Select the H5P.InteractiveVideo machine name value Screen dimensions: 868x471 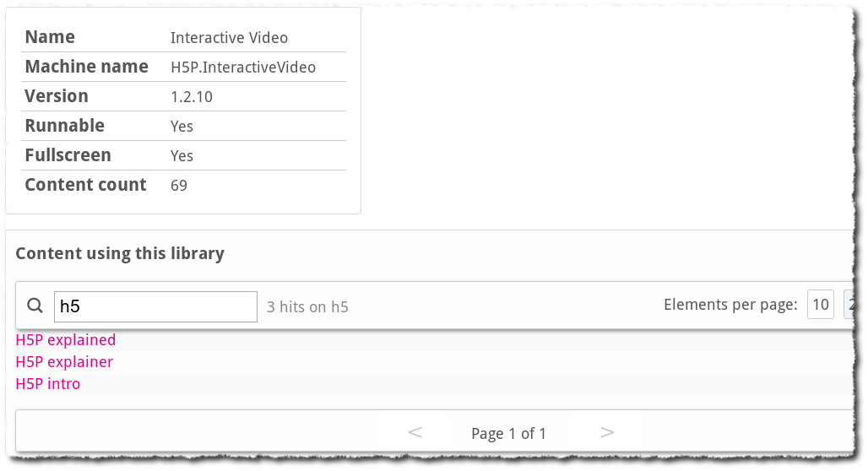(x=243, y=68)
